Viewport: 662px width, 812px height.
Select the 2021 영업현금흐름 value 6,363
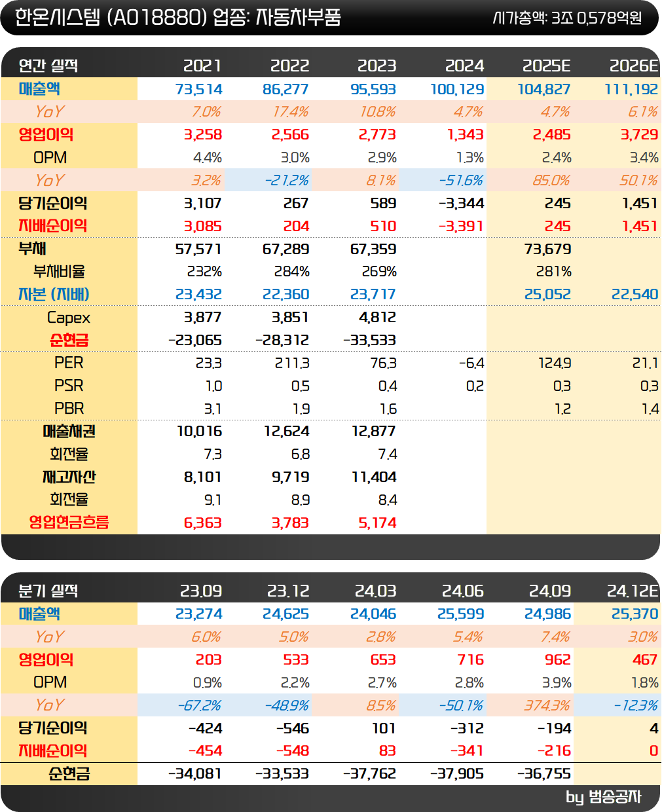pos(203,523)
